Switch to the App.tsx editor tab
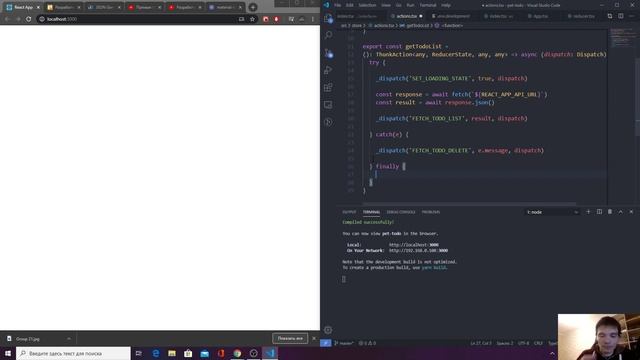Screen dimensions: 640x360 click(x=539, y=16)
